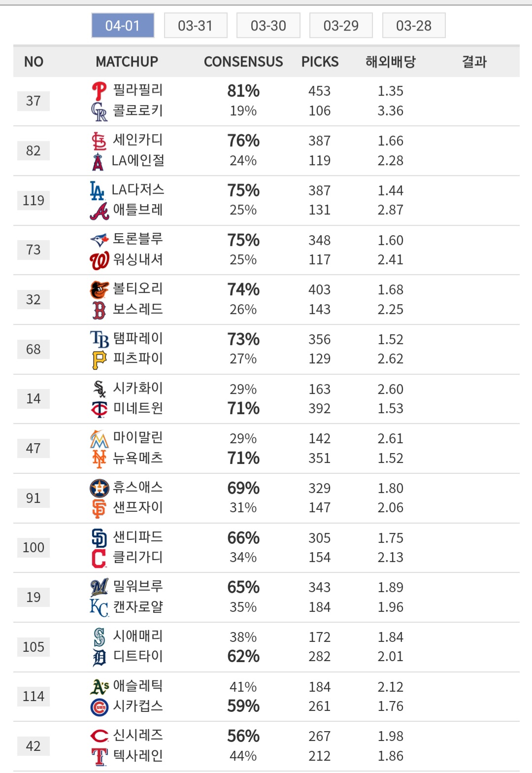
Task: Click the New York Mets logo
Action: click(99, 459)
